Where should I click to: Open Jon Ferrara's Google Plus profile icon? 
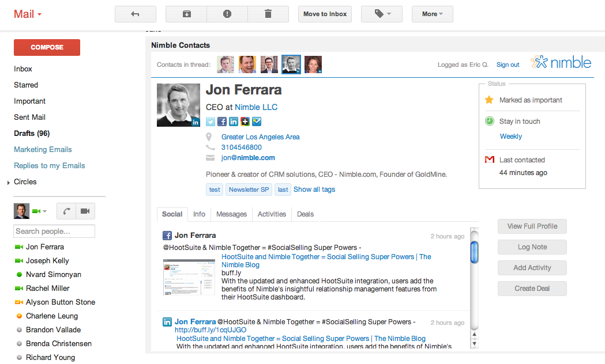pyautogui.click(x=245, y=122)
